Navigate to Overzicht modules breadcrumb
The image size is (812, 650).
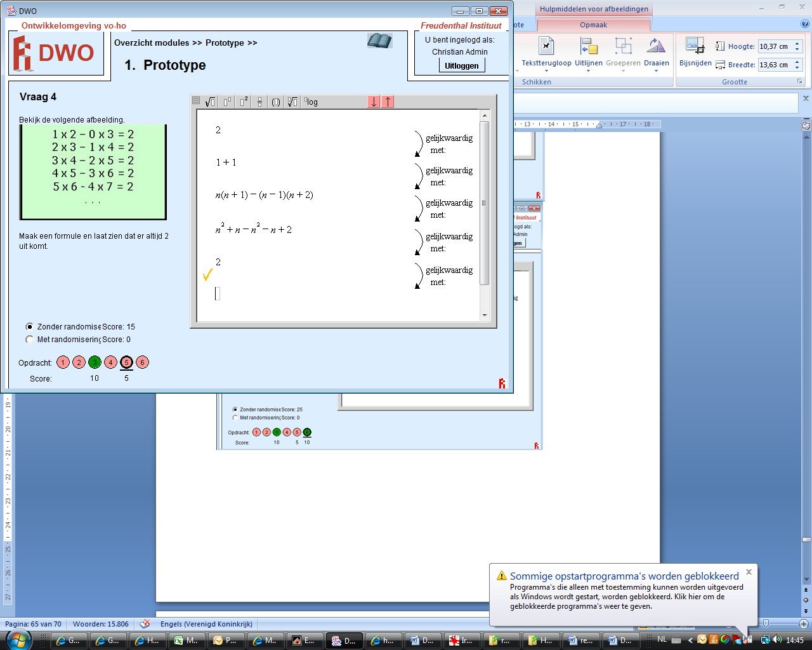click(x=152, y=43)
